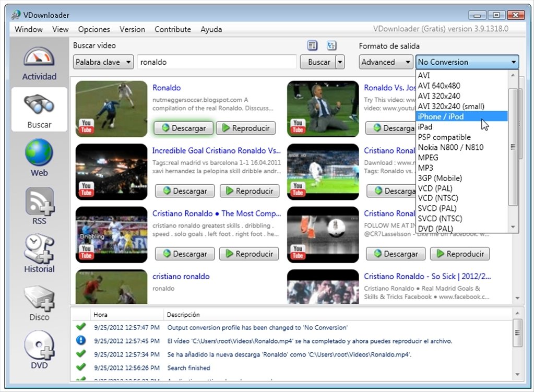This screenshot has height=392, width=534.
Task: Collapse the No Conversion format combo box
Action: coord(467,62)
